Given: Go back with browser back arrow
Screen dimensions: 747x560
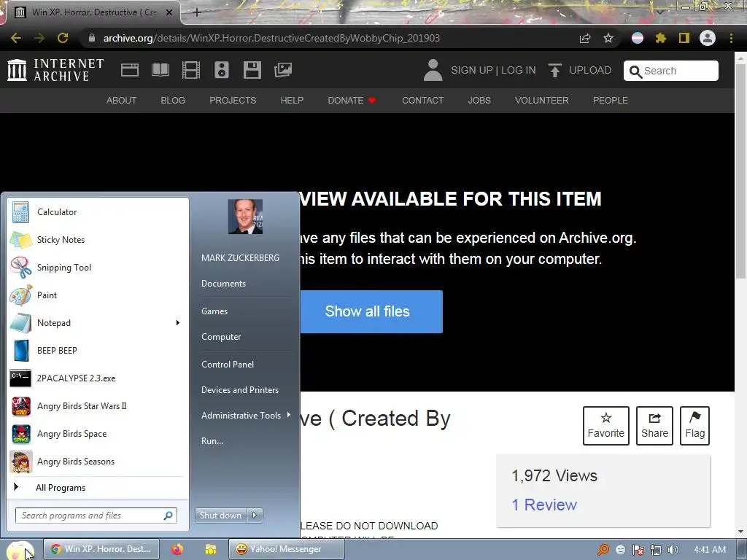Looking at the screenshot, I should tap(16, 38).
